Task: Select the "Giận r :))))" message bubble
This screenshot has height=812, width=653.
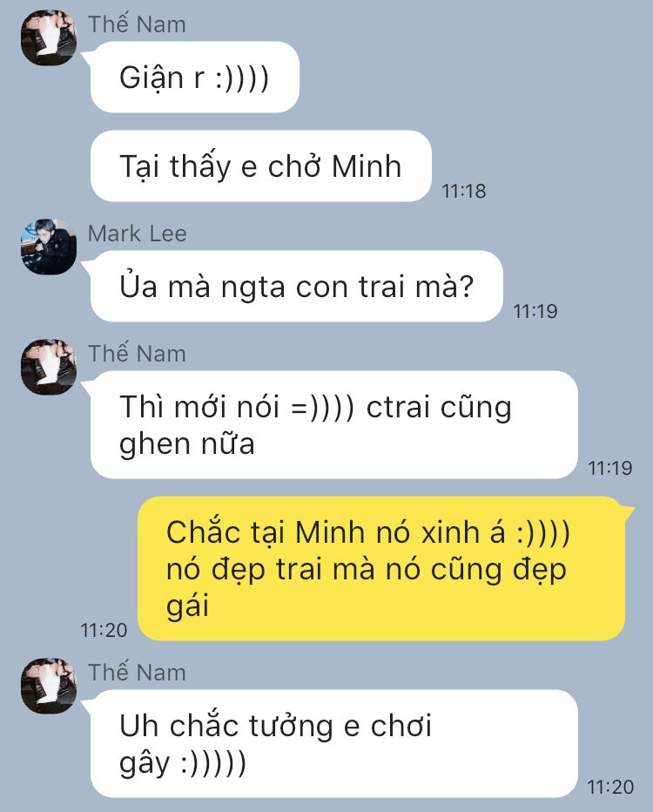Action: 194,78
